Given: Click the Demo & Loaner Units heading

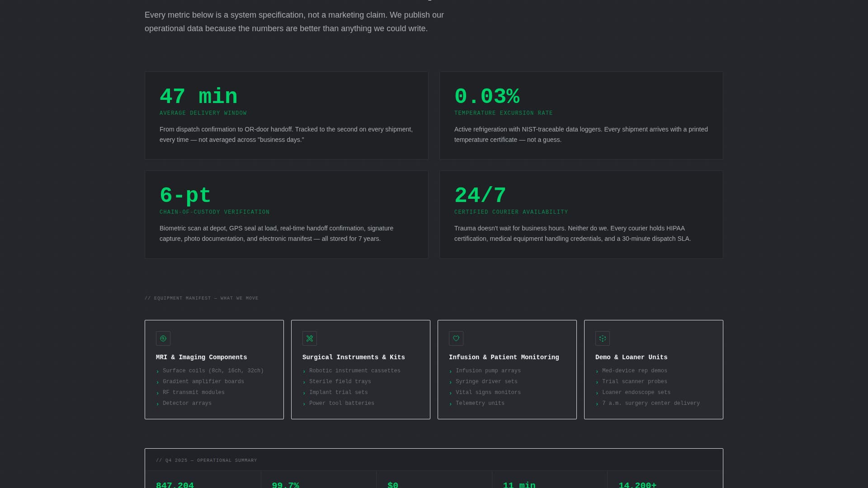Looking at the screenshot, I should pyautogui.click(x=632, y=357).
